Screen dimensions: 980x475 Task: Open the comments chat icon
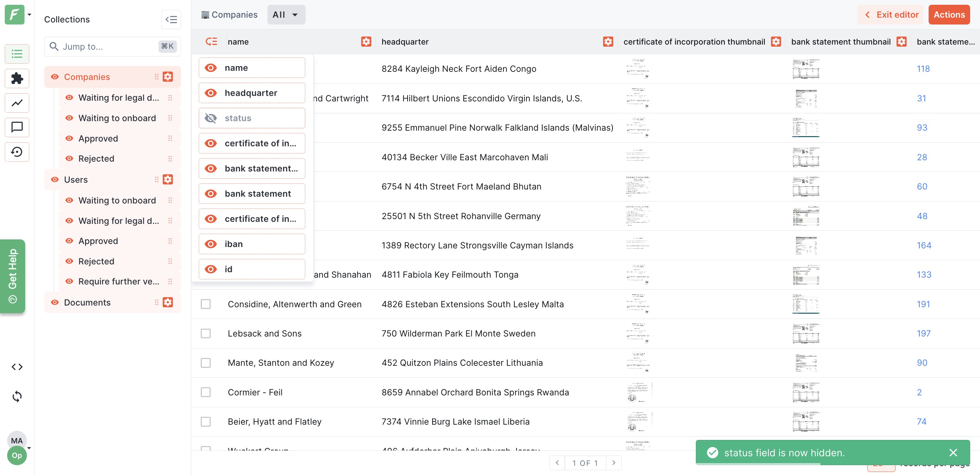tap(17, 127)
